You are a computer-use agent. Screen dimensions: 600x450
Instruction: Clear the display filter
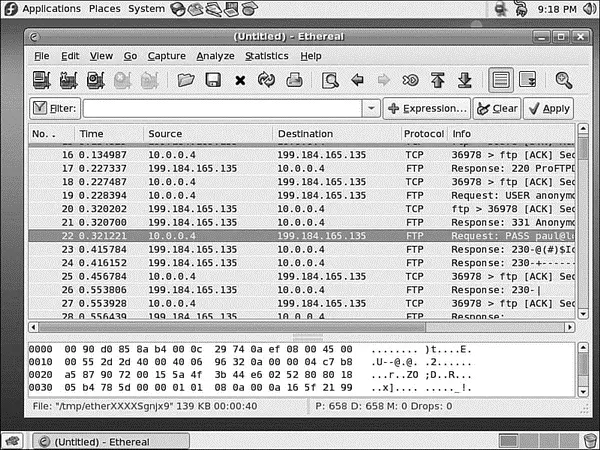point(497,109)
